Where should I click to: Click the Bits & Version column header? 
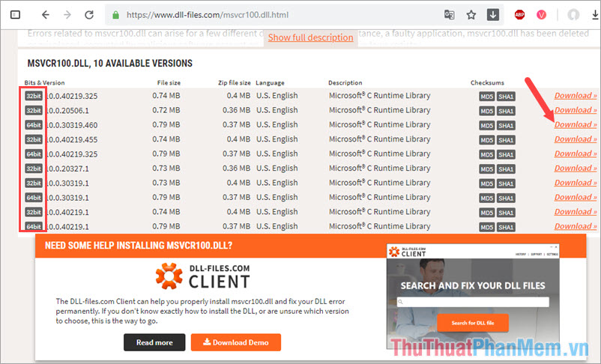click(44, 83)
